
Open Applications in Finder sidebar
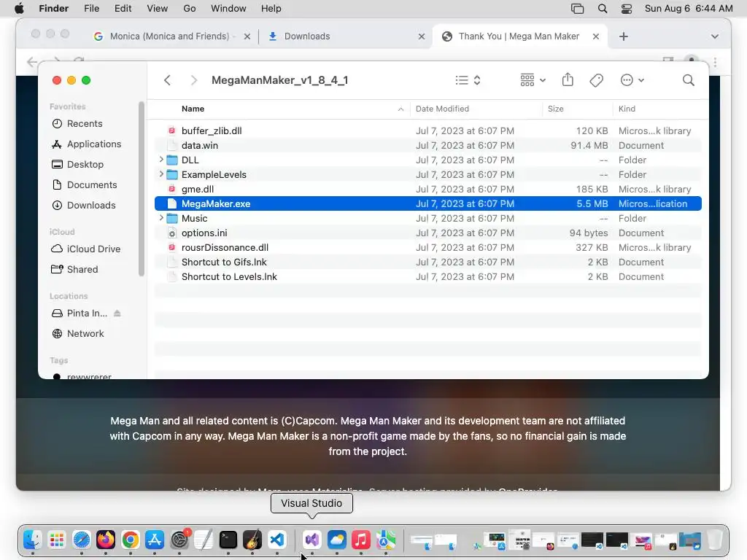(86, 144)
